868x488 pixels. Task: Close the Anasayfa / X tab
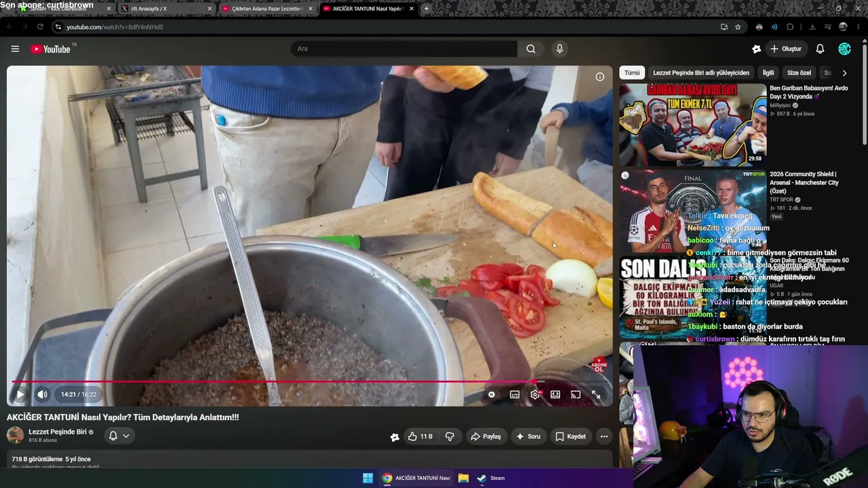click(209, 9)
